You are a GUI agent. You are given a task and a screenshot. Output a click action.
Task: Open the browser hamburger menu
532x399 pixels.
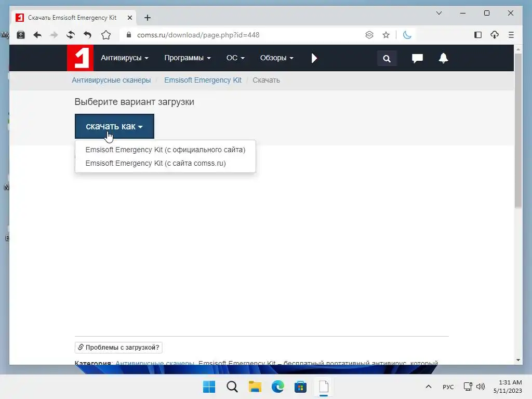click(511, 35)
